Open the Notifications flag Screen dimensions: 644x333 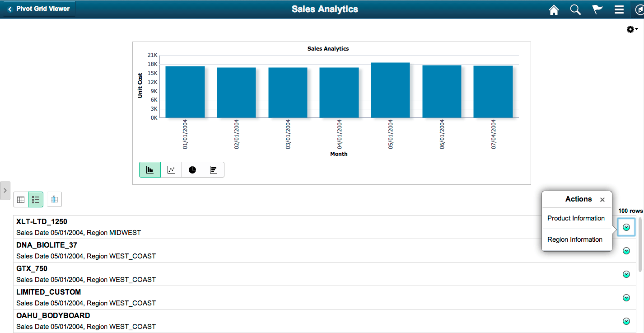point(597,9)
